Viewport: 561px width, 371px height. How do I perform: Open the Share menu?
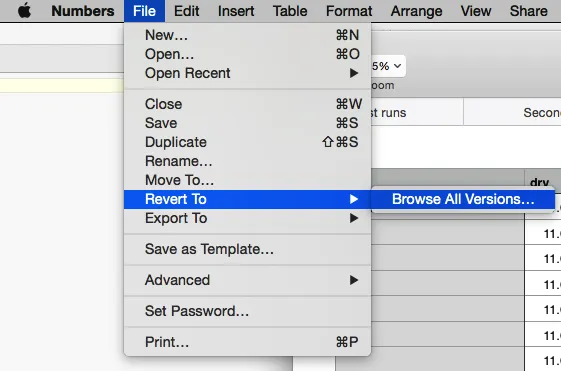[528, 11]
